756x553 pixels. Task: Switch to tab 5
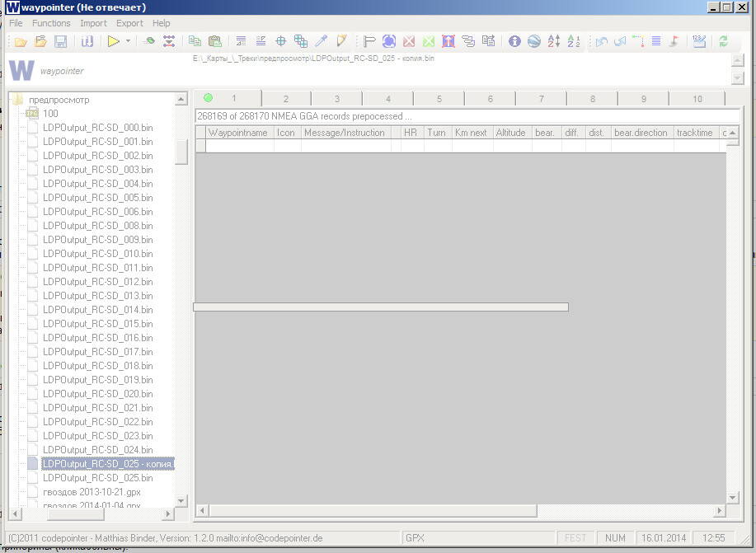(x=439, y=99)
